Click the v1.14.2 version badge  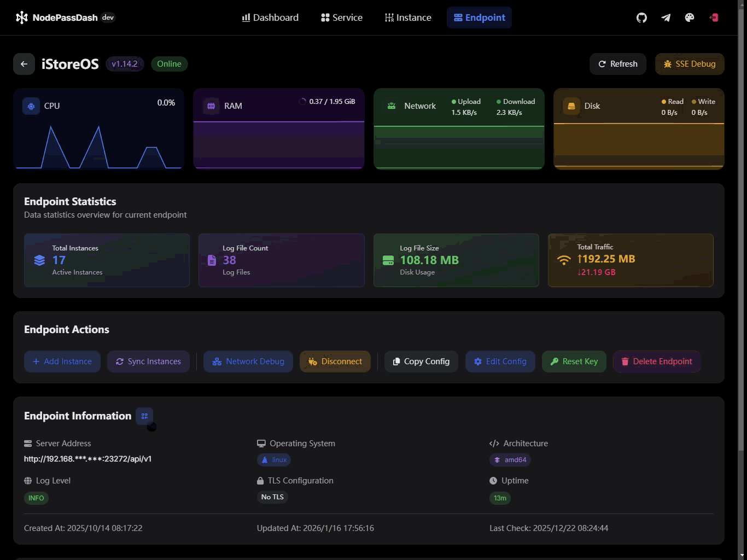coord(125,64)
